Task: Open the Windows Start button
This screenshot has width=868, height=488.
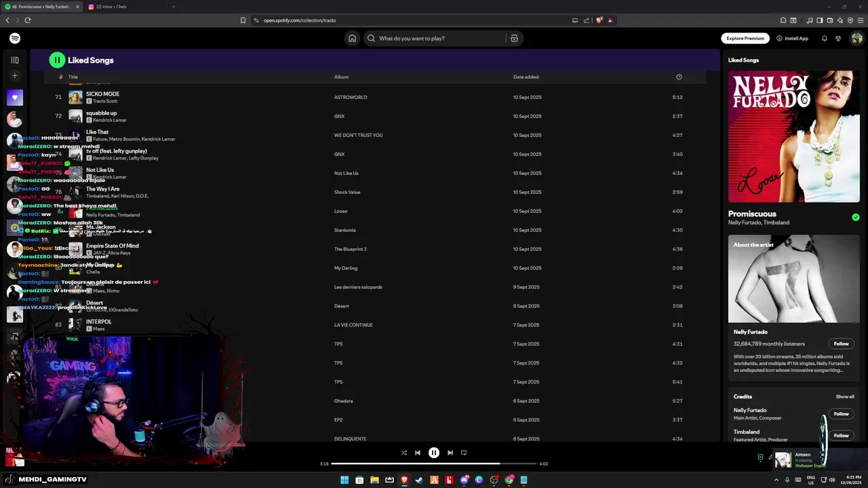Action: pos(344,480)
